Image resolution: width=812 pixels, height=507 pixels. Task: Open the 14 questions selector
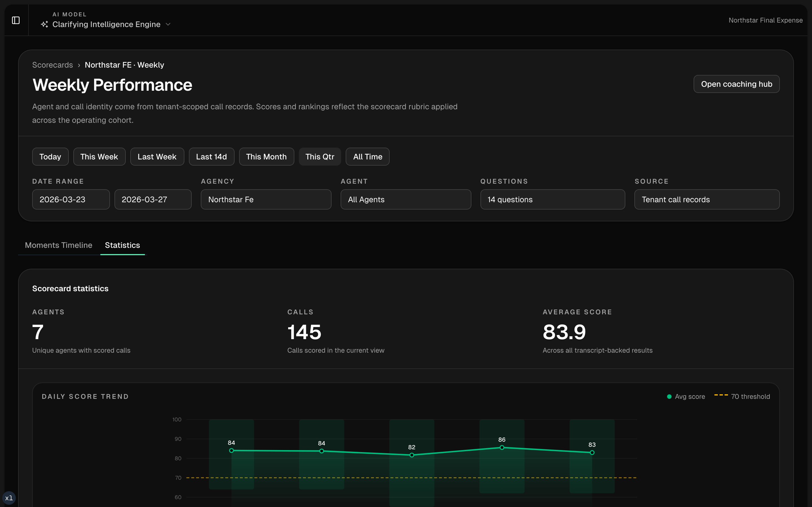pos(552,199)
